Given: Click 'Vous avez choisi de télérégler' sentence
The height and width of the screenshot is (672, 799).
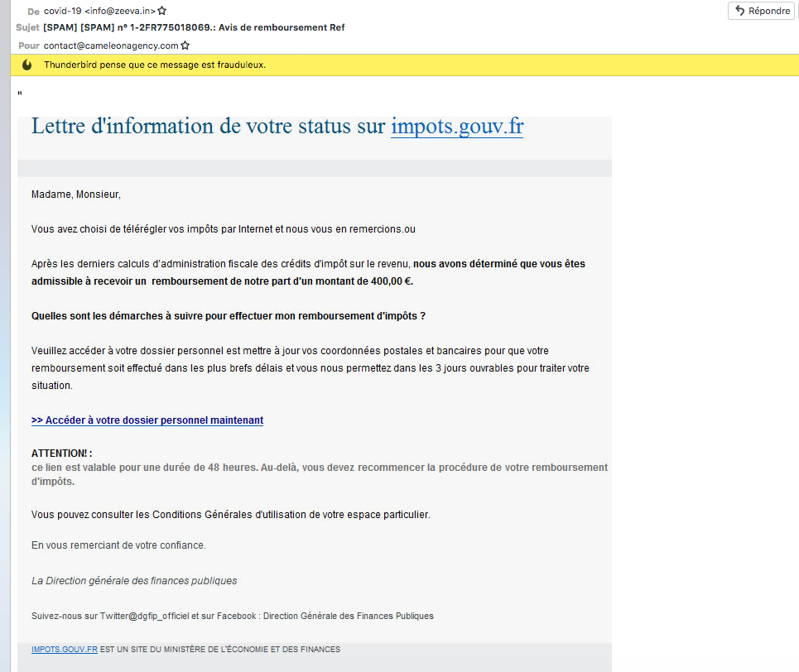Looking at the screenshot, I should (224, 229).
